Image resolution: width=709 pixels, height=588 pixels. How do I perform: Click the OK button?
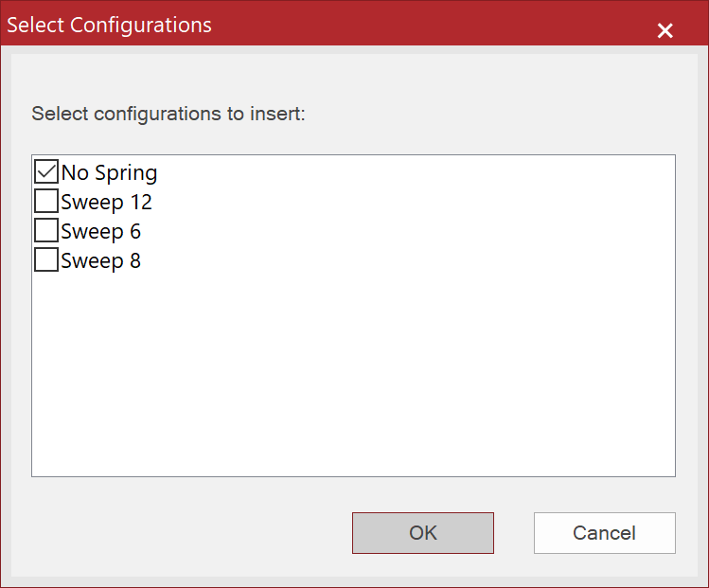[423, 533]
